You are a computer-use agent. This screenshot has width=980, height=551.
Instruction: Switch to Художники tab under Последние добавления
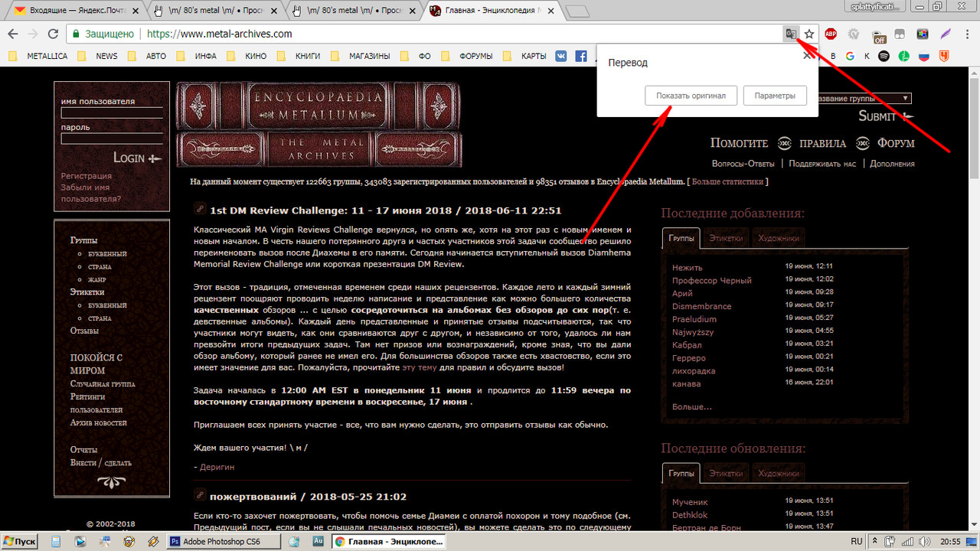779,238
